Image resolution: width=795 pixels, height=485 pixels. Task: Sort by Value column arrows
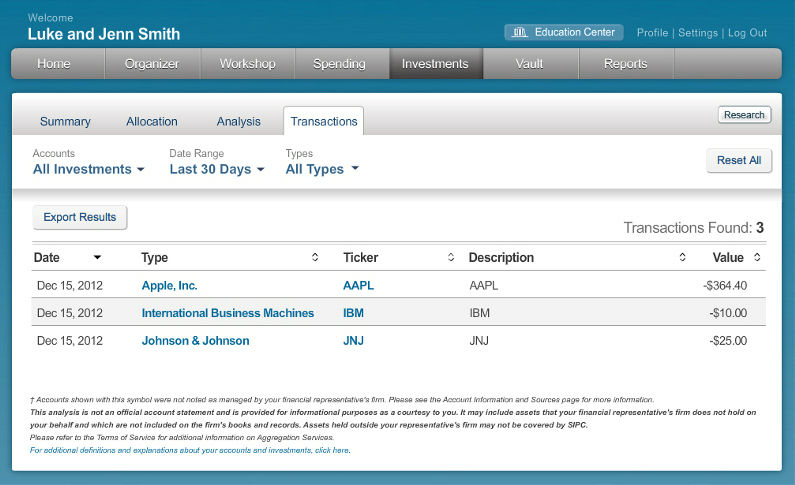757,257
